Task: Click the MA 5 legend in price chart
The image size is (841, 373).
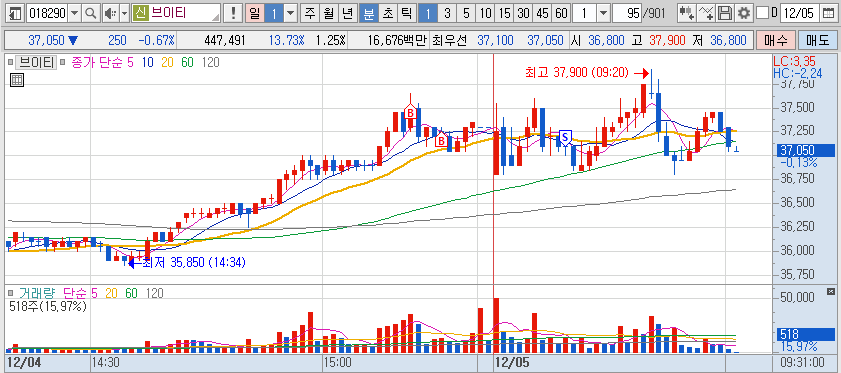Action: click(129, 63)
